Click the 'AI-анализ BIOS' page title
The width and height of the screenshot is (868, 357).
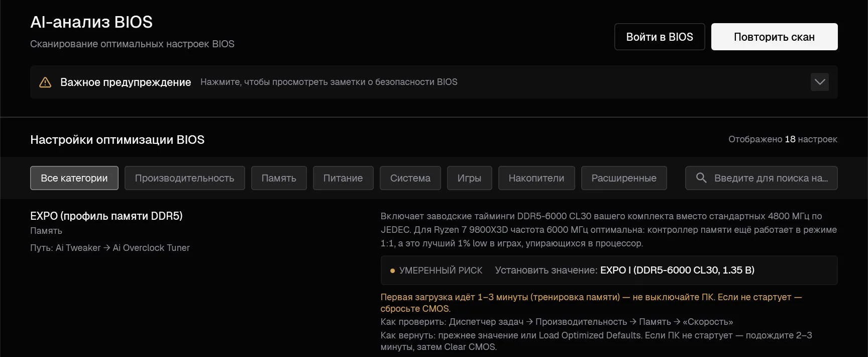point(91,22)
